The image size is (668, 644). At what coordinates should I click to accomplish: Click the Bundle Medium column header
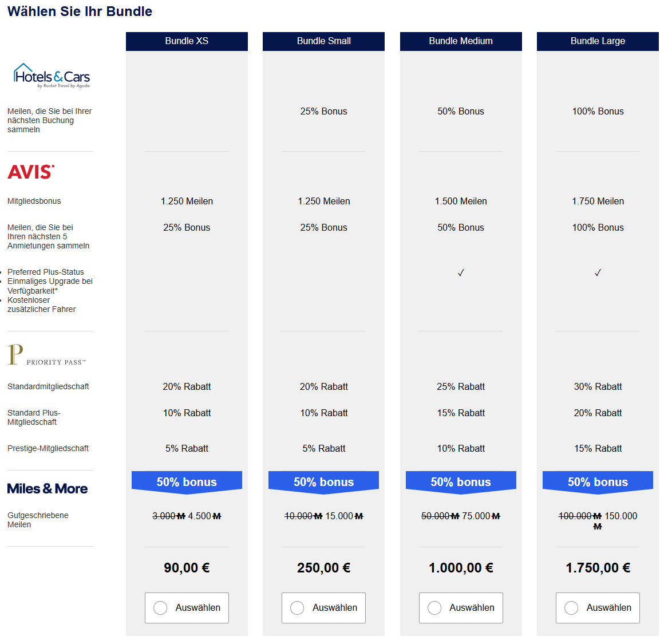tap(461, 41)
